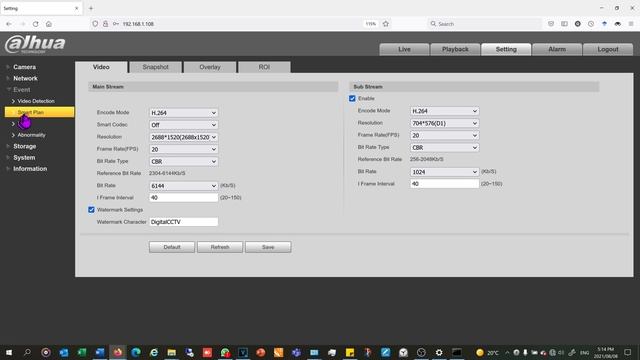Bookmark this page with the star icon

(386, 24)
